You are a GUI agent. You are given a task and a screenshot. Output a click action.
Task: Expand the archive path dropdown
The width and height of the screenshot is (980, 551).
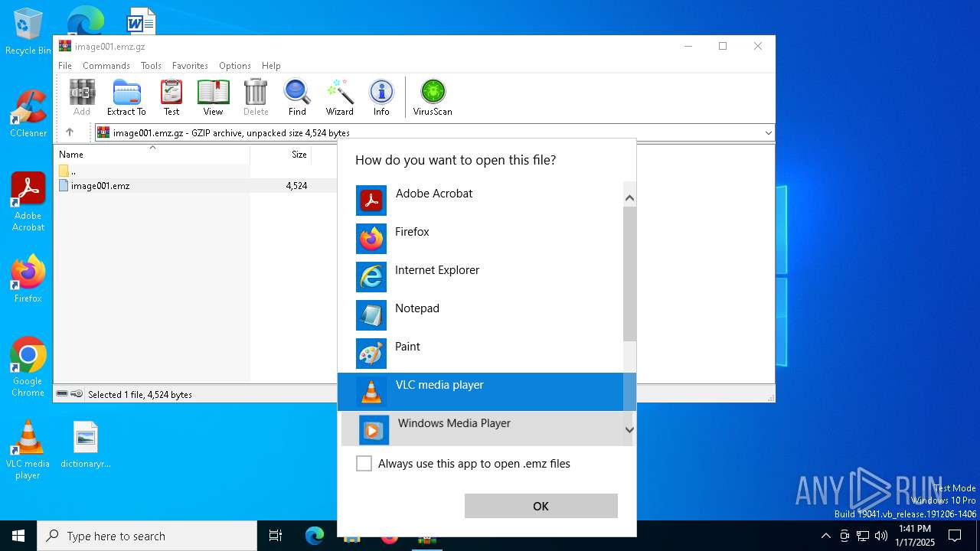(768, 133)
